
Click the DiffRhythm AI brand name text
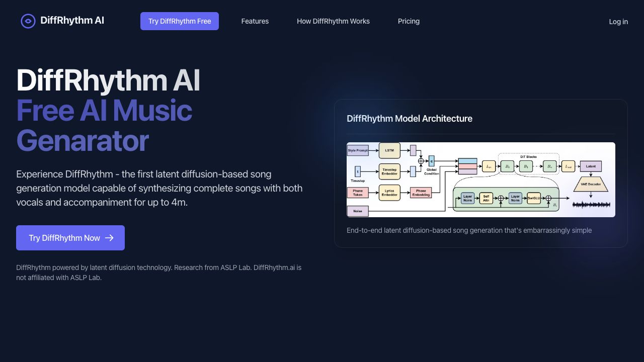coord(72,21)
